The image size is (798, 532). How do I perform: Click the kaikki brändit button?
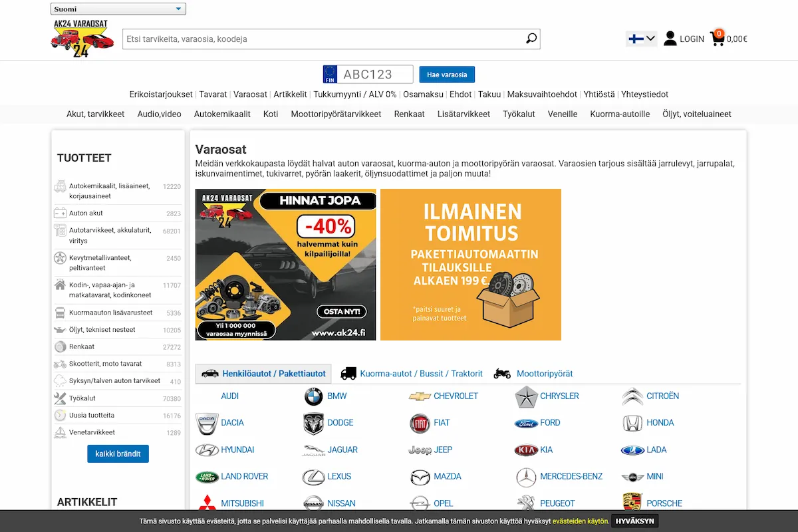(x=118, y=454)
